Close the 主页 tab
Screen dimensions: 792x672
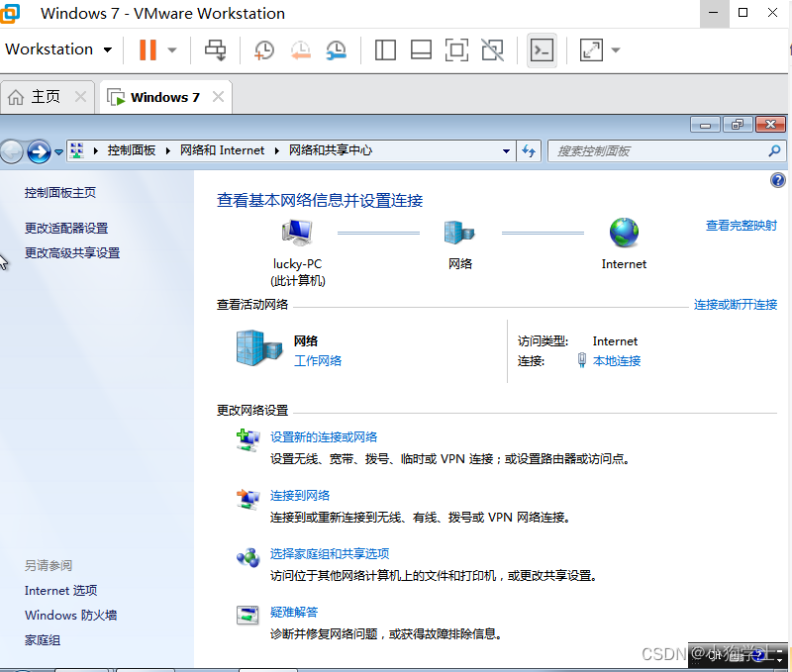(81, 96)
